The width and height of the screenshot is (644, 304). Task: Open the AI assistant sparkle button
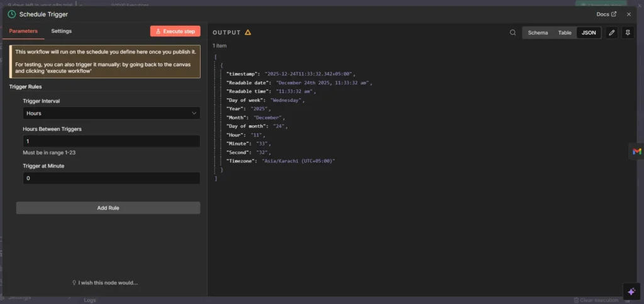[x=631, y=291]
